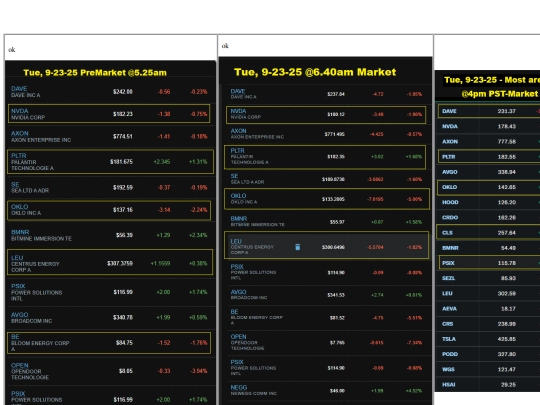Select the 'Tue, 9-23-25 @6.40am Market' heading

(x=315, y=72)
